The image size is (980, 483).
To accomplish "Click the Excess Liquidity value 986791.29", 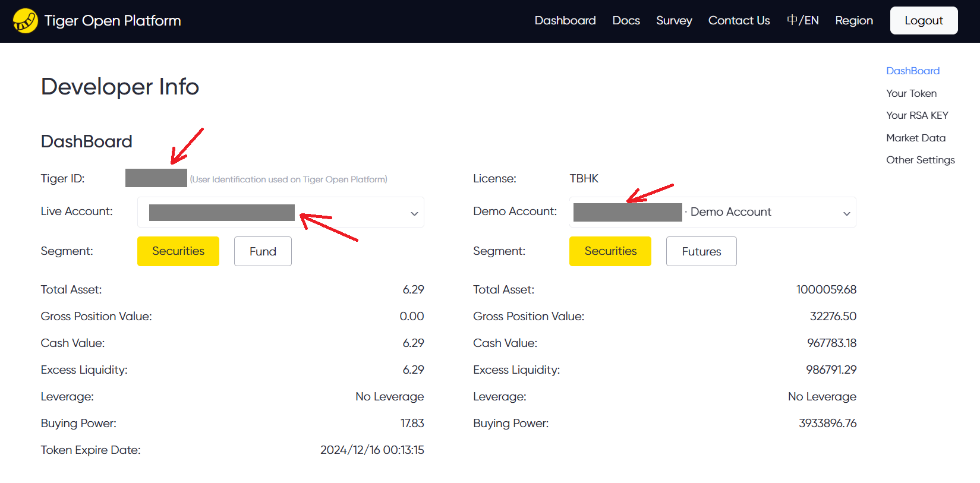I will 831,370.
